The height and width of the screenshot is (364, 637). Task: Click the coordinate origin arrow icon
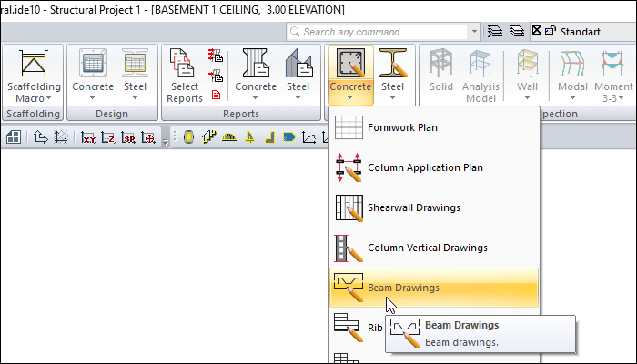click(x=40, y=137)
